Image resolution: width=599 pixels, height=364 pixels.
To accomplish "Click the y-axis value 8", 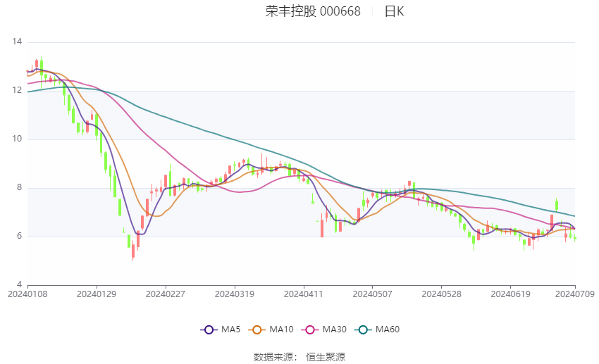I will pyautogui.click(x=19, y=187).
